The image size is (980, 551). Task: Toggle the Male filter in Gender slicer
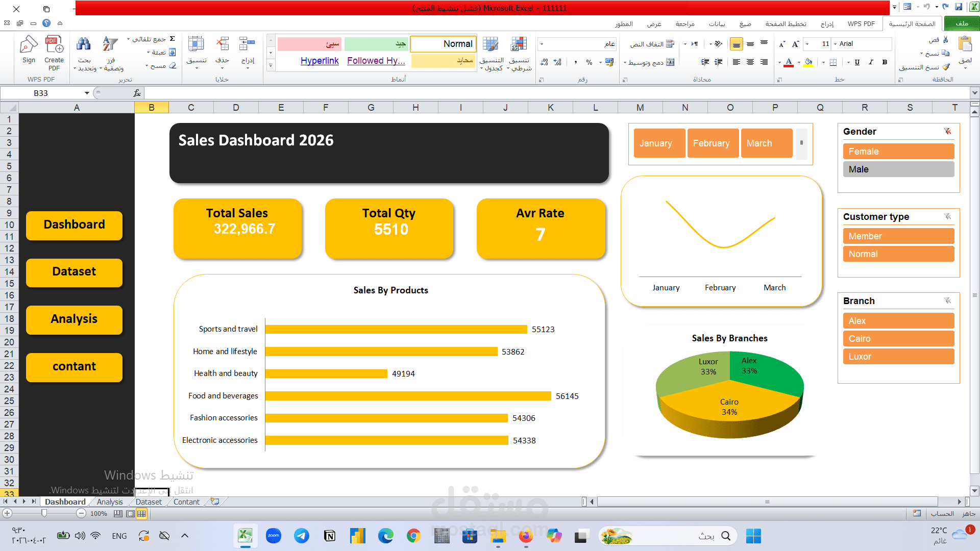[x=898, y=169]
